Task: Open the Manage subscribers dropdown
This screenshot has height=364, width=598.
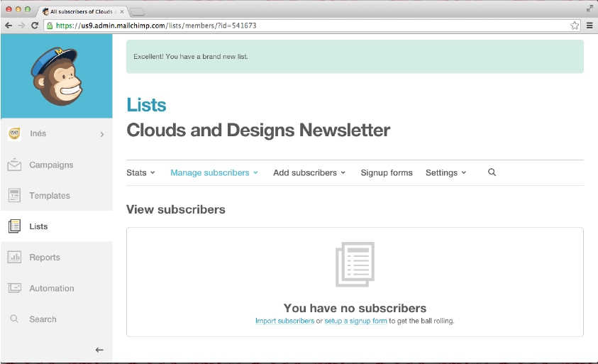Action: point(214,173)
